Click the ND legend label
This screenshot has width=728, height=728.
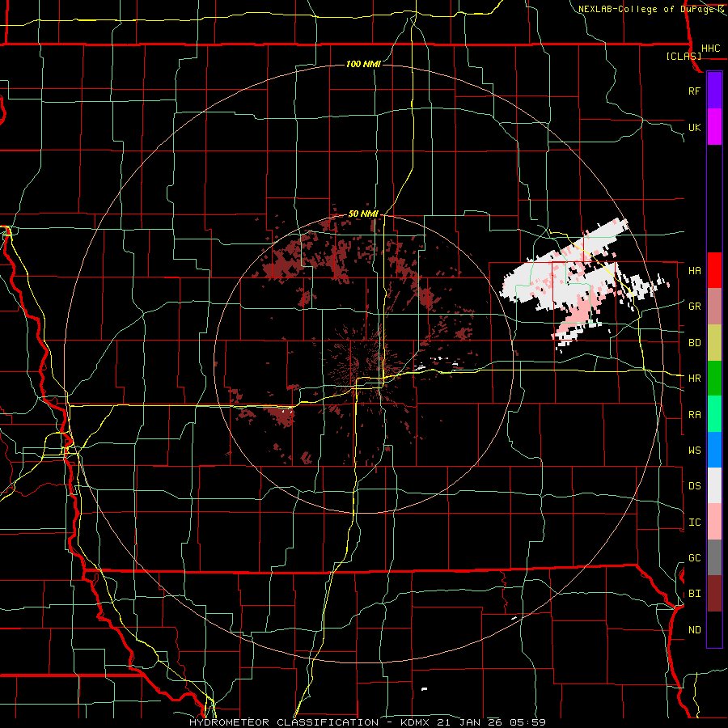694,630
